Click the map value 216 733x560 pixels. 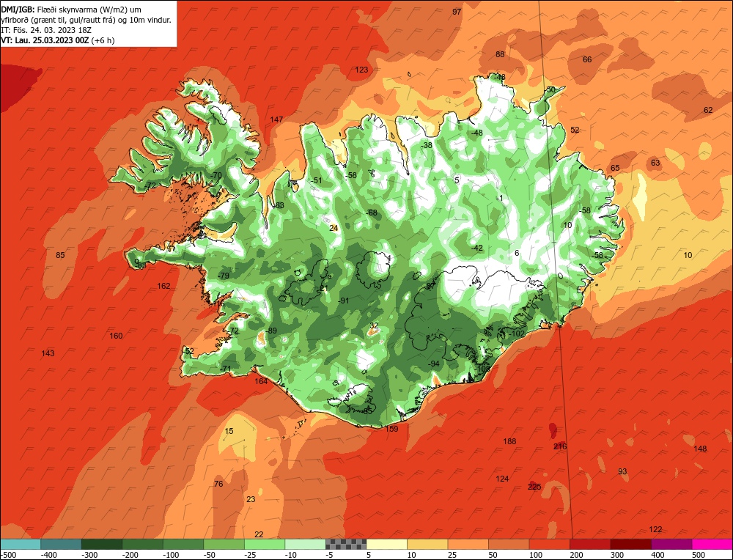(560, 446)
